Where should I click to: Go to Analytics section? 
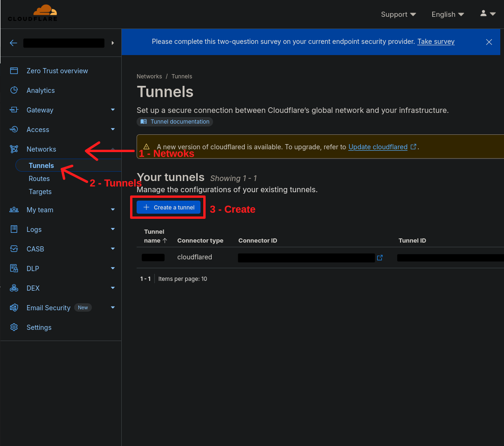pos(41,91)
